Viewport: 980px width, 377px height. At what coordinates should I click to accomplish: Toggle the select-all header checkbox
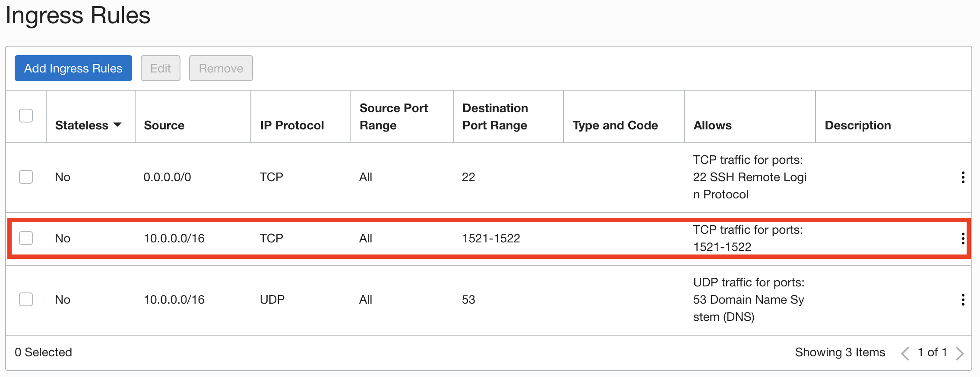26,116
